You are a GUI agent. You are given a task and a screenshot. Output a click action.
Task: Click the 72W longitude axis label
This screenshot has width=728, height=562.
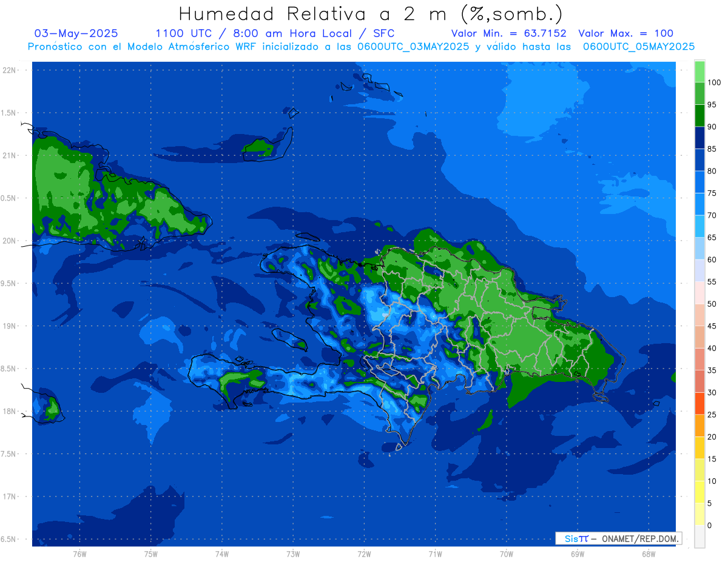[x=364, y=554]
